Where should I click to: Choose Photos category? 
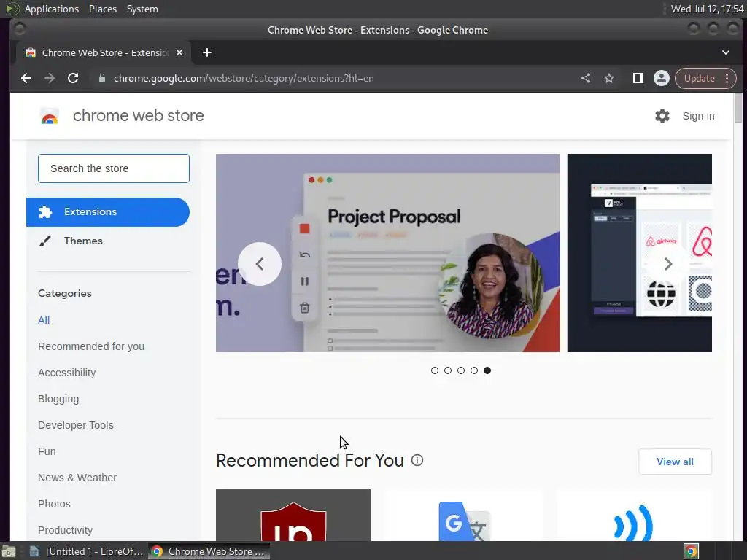[x=54, y=503]
